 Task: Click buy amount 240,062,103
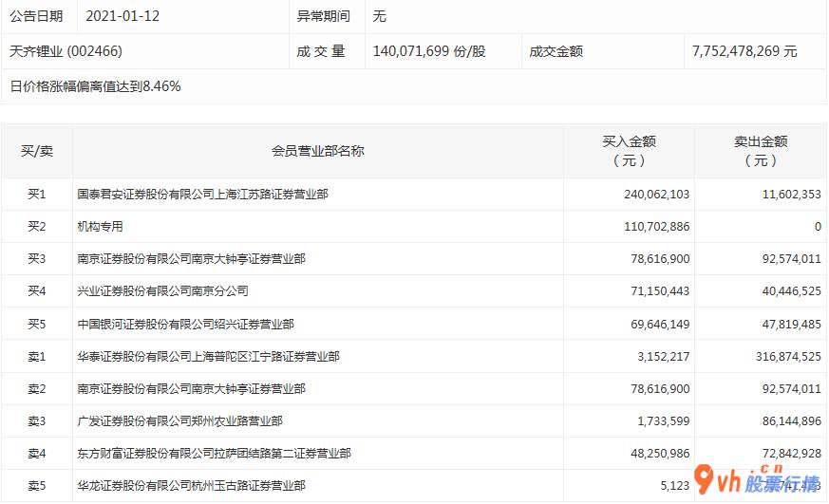click(x=656, y=195)
